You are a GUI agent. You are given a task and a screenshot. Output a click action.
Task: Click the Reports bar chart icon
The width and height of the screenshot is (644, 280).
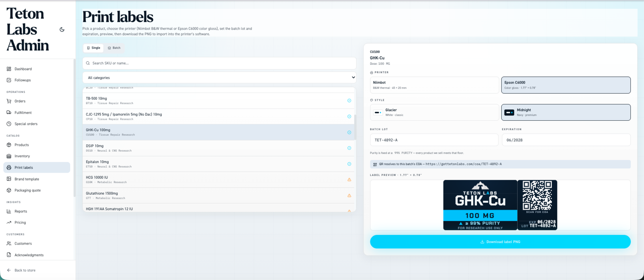[9, 211]
